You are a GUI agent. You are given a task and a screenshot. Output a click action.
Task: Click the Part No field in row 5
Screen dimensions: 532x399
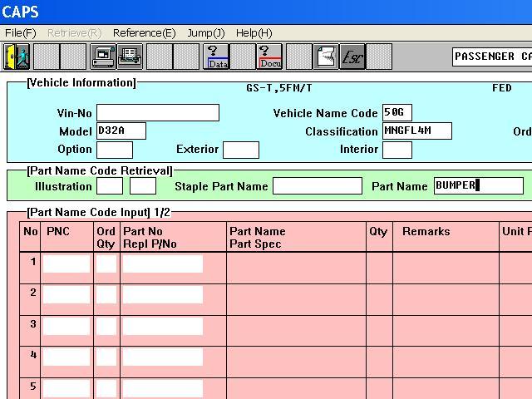(163, 389)
